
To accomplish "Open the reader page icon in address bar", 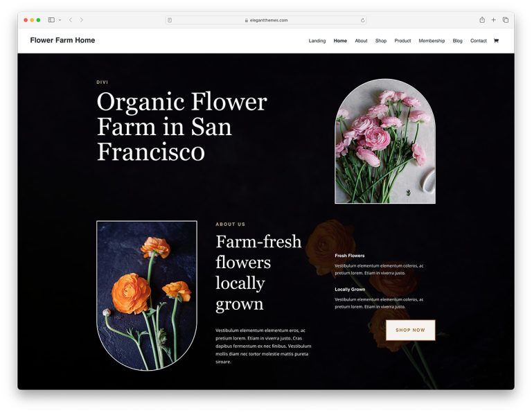I will tap(170, 20).
